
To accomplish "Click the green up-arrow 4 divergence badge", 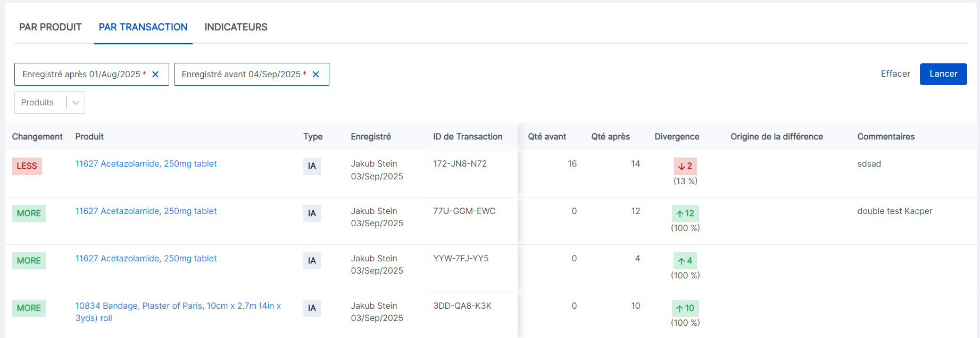I will click(x=685, y=261).
